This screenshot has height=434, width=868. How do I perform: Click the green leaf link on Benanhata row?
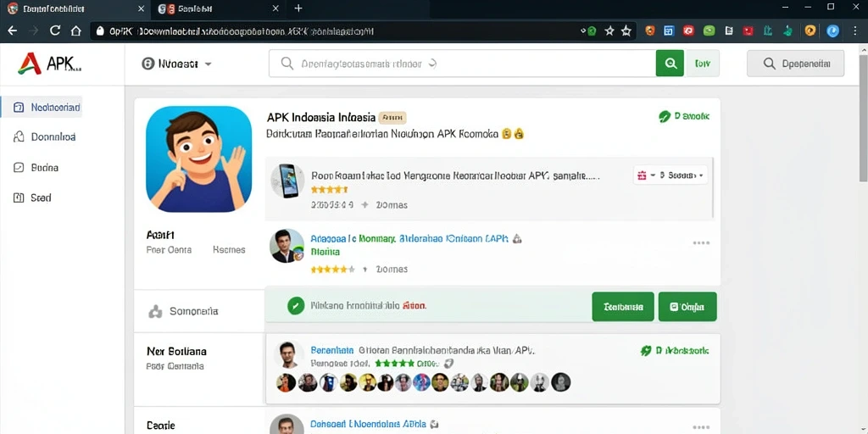674,350
